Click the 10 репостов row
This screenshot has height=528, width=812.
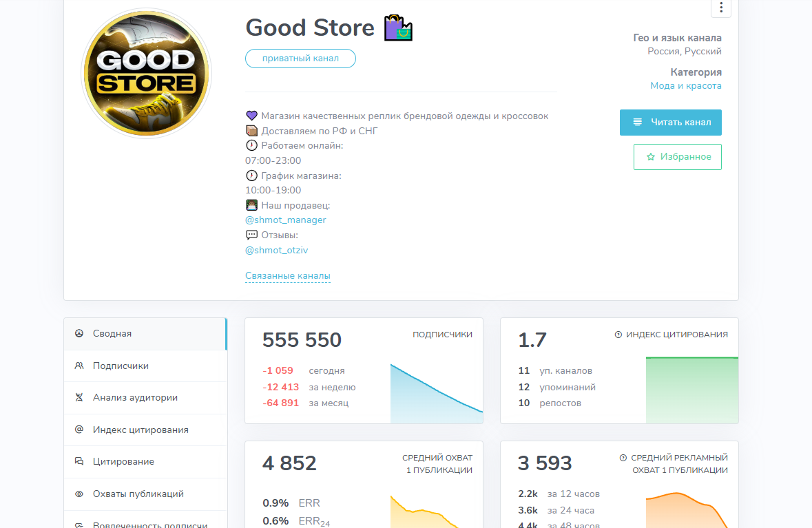pos(550,403)
